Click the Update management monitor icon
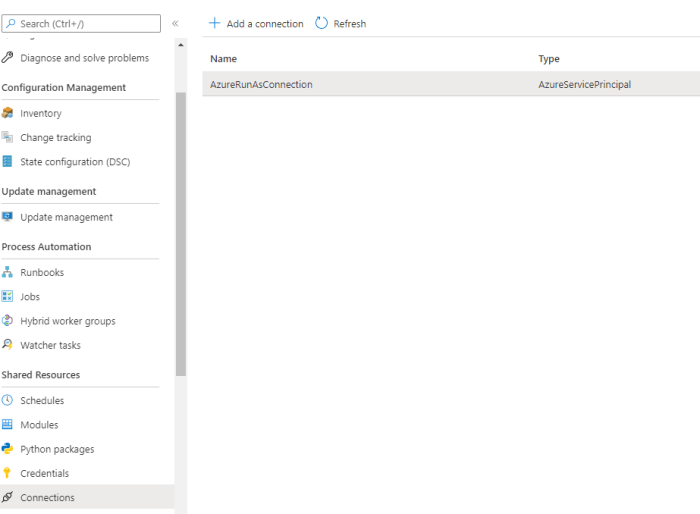700x514 pixels. [8, 217]
